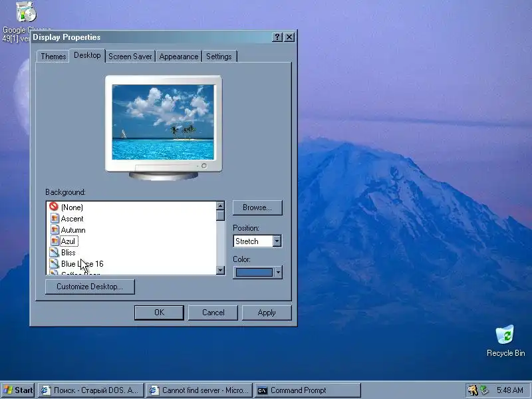532x399 pixels.
Task: Open the Position dropdown arrow
Action: point(277,241)
